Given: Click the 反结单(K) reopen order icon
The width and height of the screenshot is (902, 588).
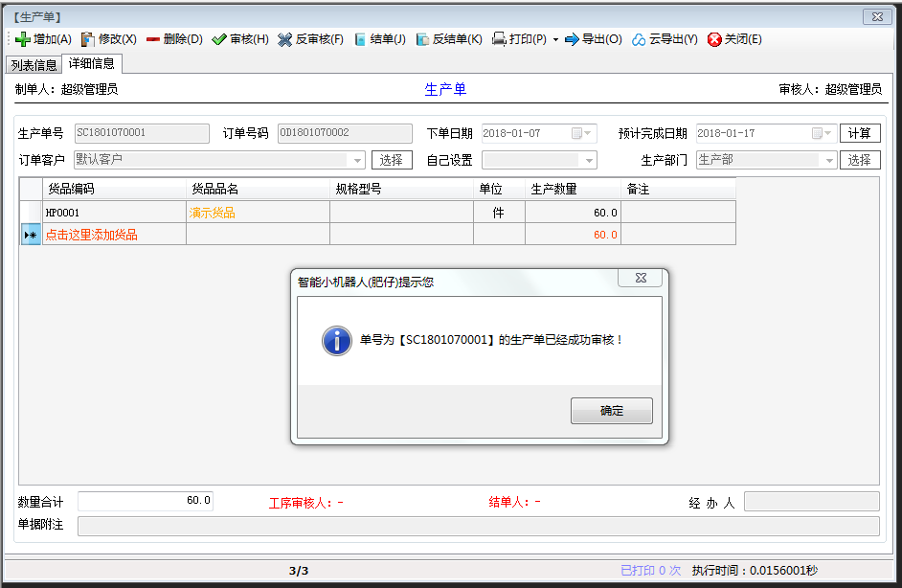Looking at the screenshot, I should pos(420,40).
